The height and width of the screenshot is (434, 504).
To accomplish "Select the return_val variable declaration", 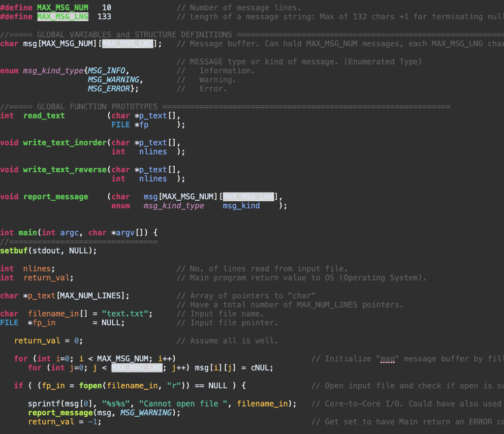I will pyautogui.click(x=47, y=278).
